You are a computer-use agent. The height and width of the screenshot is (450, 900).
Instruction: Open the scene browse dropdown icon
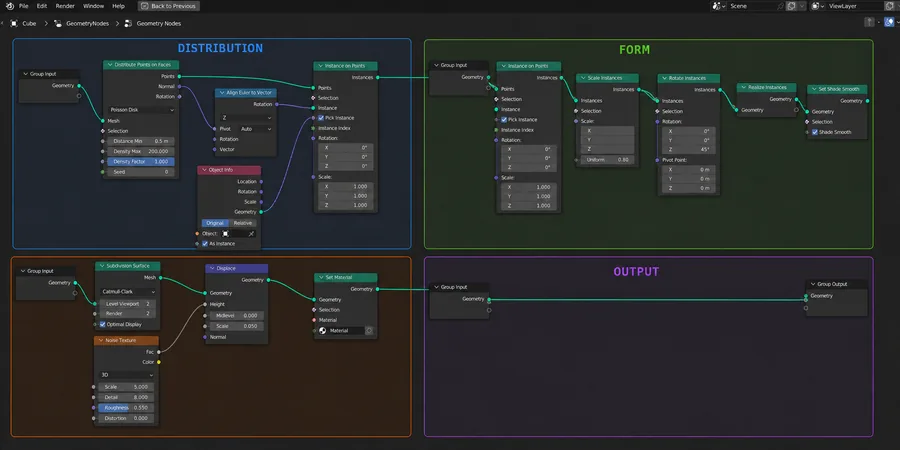719,6
